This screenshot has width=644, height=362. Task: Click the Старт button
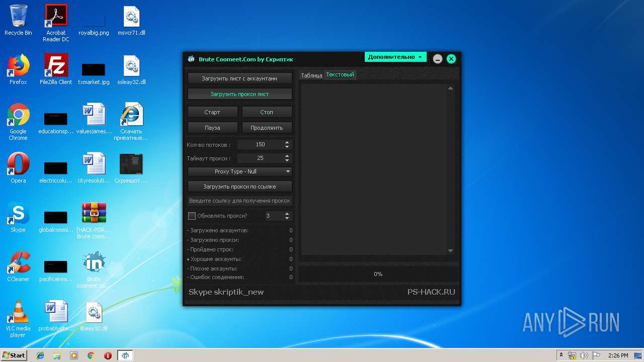pos(212,112)
